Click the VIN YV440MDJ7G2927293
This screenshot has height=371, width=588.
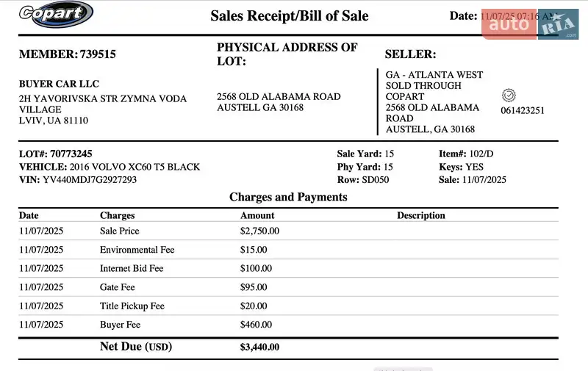(x=90, y=179)
